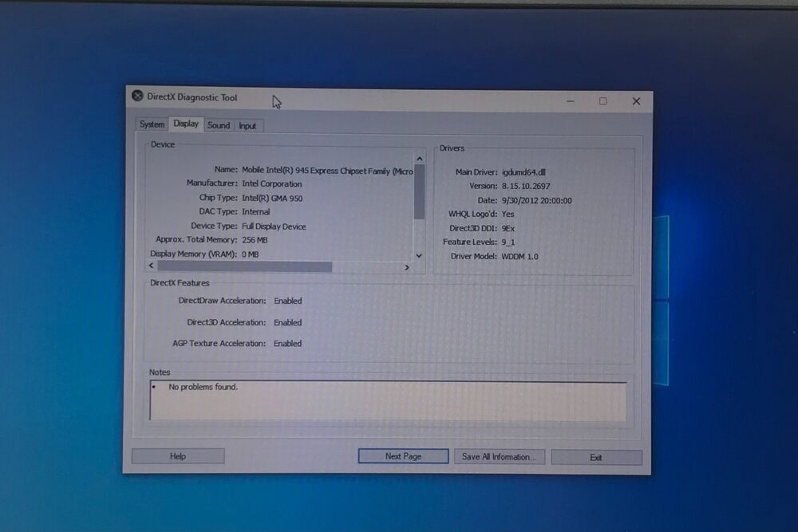Click the Device list scroll up arrow

[420, 159]
